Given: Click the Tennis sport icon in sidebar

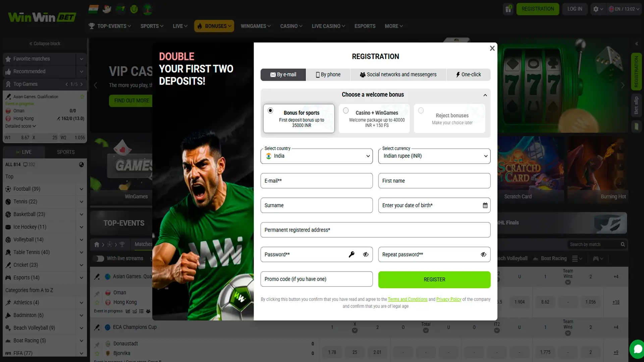Looking at the screenshot, I should tap(8, 202).
